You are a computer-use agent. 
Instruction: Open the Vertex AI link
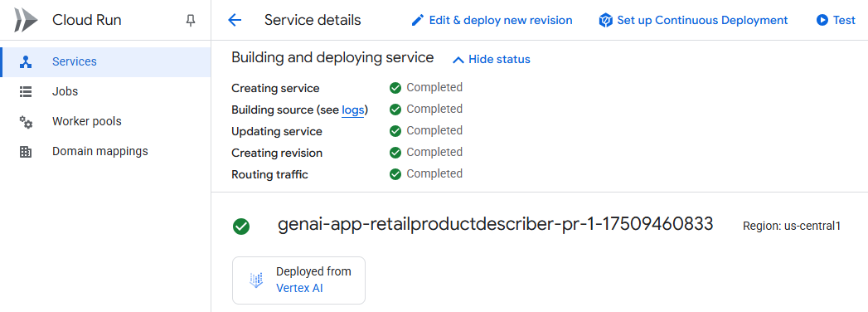point(299,288)
